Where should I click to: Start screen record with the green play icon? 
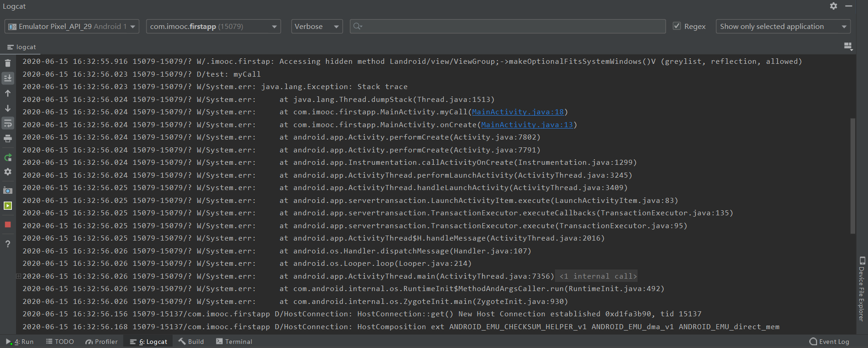[8, 206]
